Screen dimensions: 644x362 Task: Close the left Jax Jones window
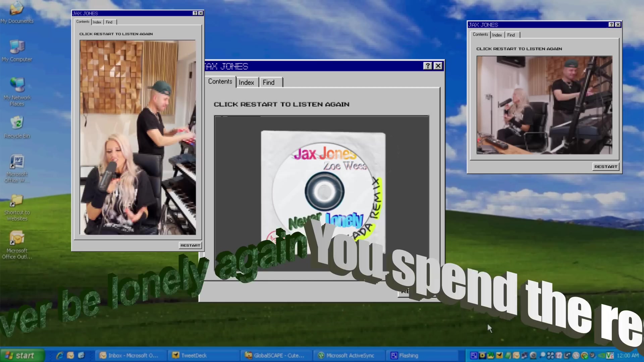(201, 13)
